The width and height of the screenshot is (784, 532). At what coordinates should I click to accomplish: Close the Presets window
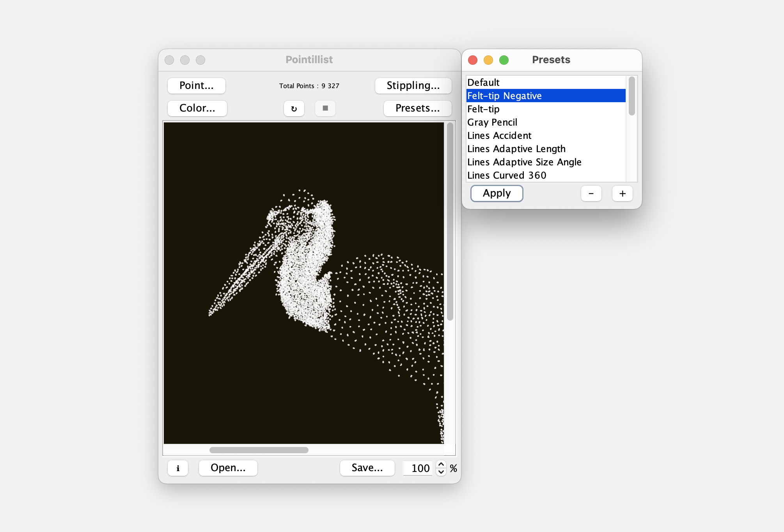pyautogui.click(x=473, y=60)
